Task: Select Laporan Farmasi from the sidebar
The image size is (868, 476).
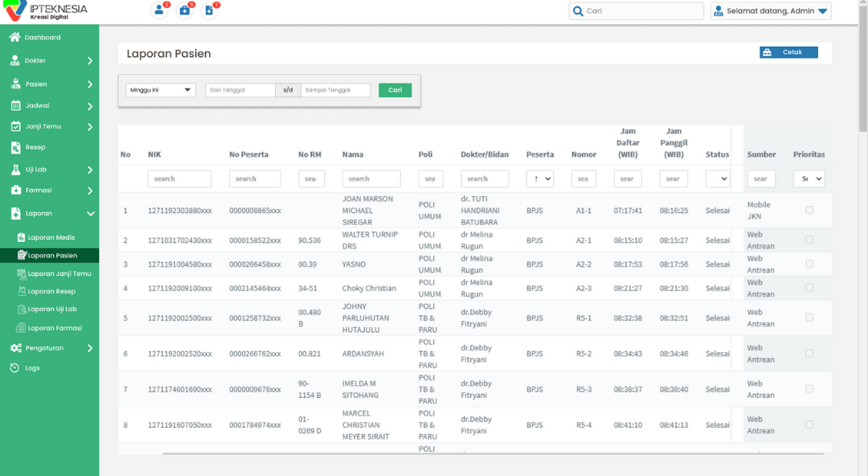Action: click(54, 328)
